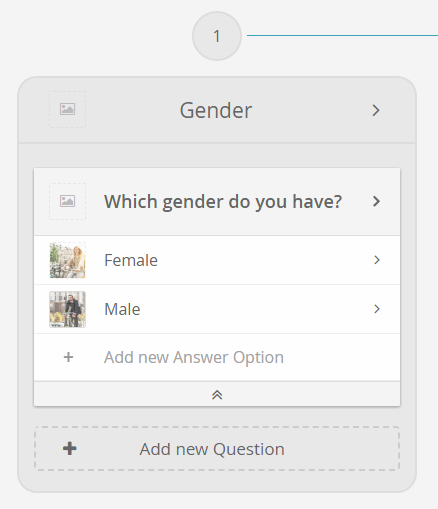Viewport: 438px width, 509px height.
Task: Expand the 'Which gender do you have?' chevron
Action: click(376, 201)
